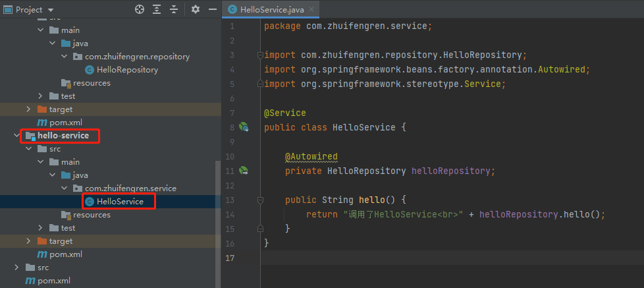Fold the hello() method at line 13
Screen dimensions: 644x288
pyautogui.click(x=261, y=200)
